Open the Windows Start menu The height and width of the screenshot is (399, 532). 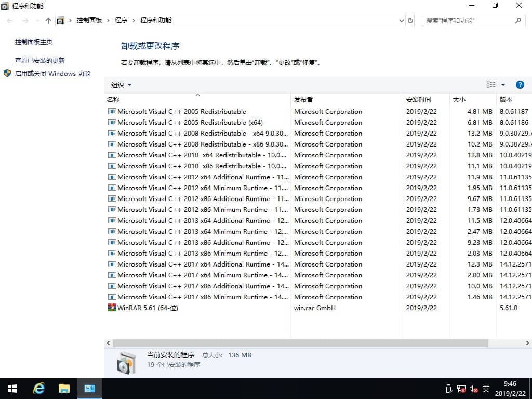coord(12,388)
